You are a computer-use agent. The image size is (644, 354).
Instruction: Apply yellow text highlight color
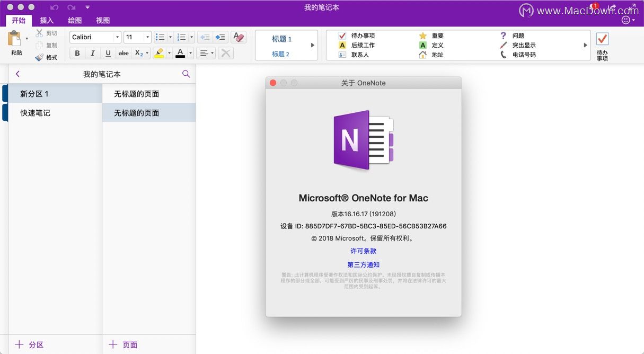click(159, 53)
